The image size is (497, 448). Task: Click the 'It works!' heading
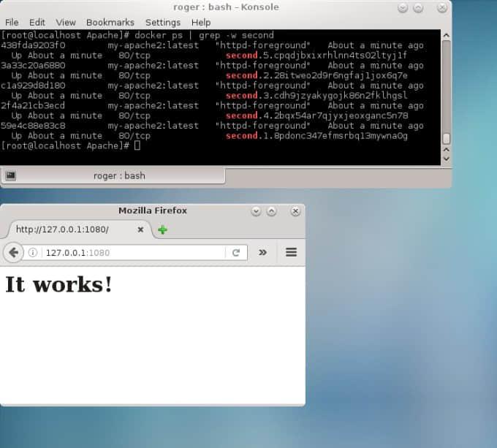point(58,284)
